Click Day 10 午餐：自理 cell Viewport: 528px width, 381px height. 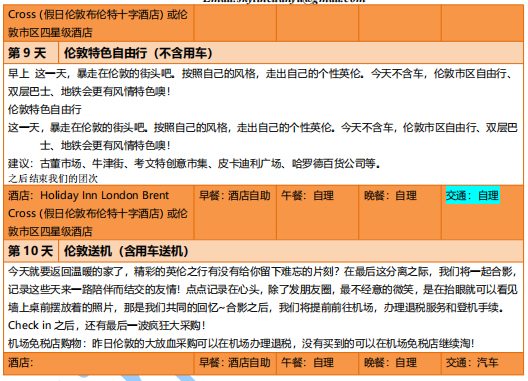click(307, 362)
